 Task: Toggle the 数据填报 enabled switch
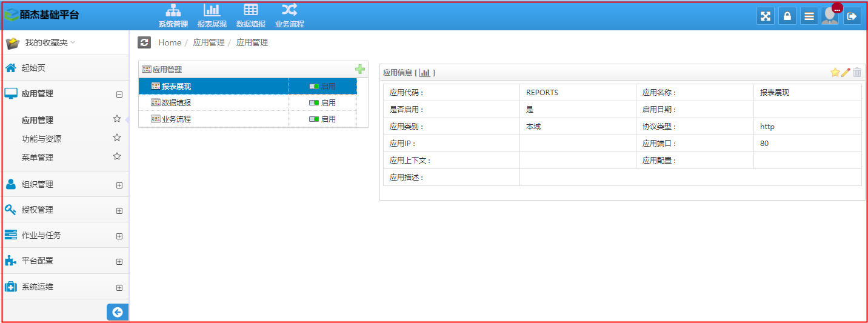314,103
